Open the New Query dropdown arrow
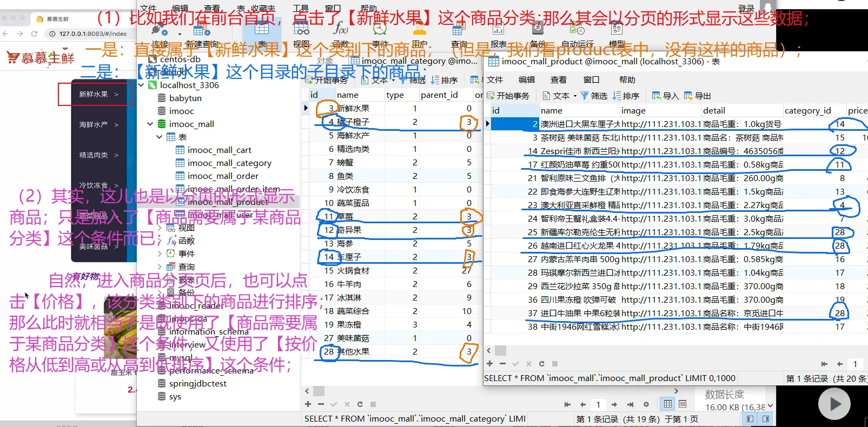Screen dimensions: 868x427 tap(180, 34)
